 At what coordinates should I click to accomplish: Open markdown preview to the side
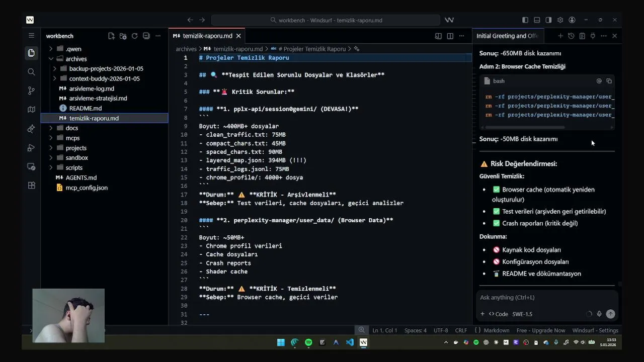click(438, 36)
